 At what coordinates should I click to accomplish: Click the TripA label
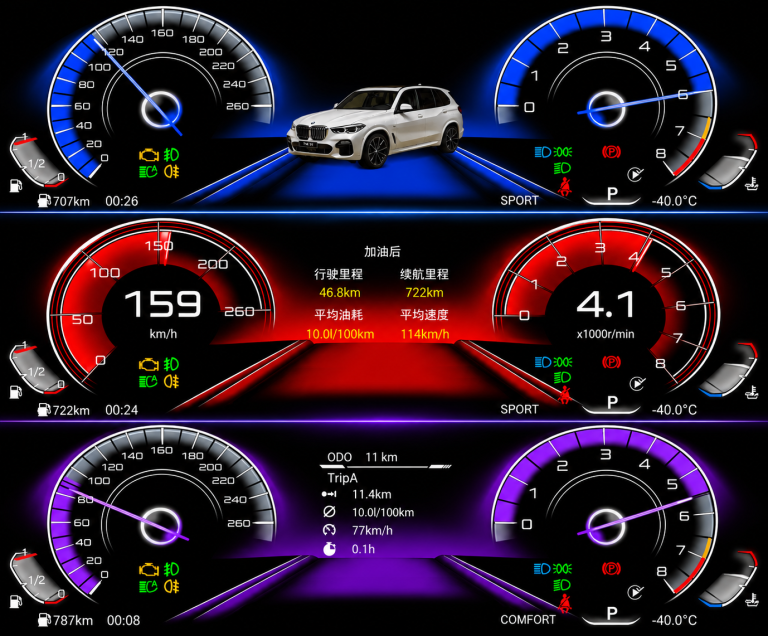342,478
